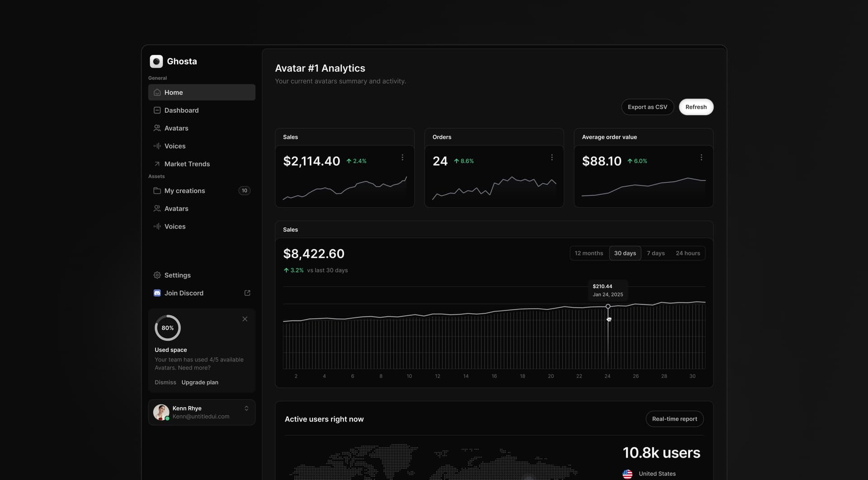
Task: Click the Discord logo icon
Action: (x=157, y=293)
